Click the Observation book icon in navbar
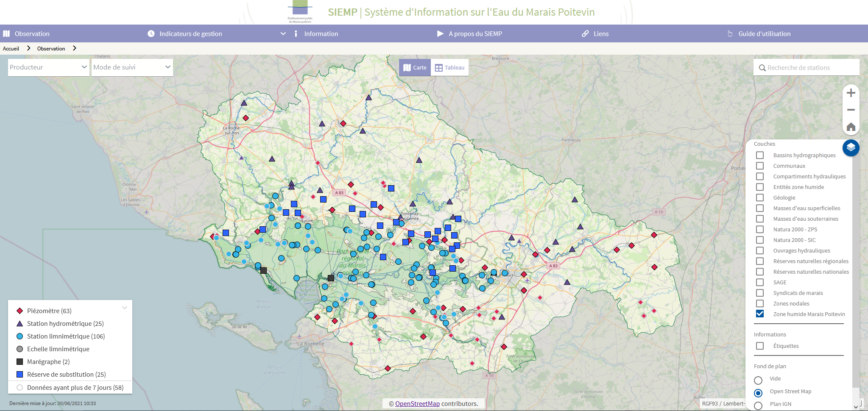The height and width of the screenshot is (411, 868). [x=6, y=33]
